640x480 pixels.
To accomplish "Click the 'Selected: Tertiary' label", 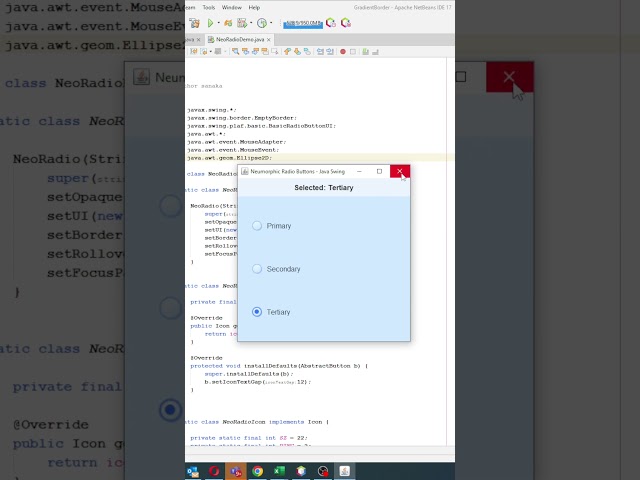I will [324, 188].
